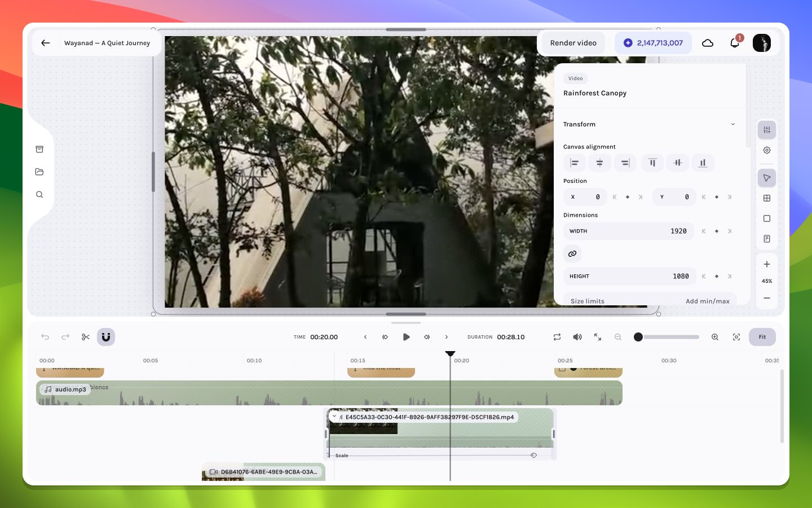Add a keyframe for Width

click(717, 231)
